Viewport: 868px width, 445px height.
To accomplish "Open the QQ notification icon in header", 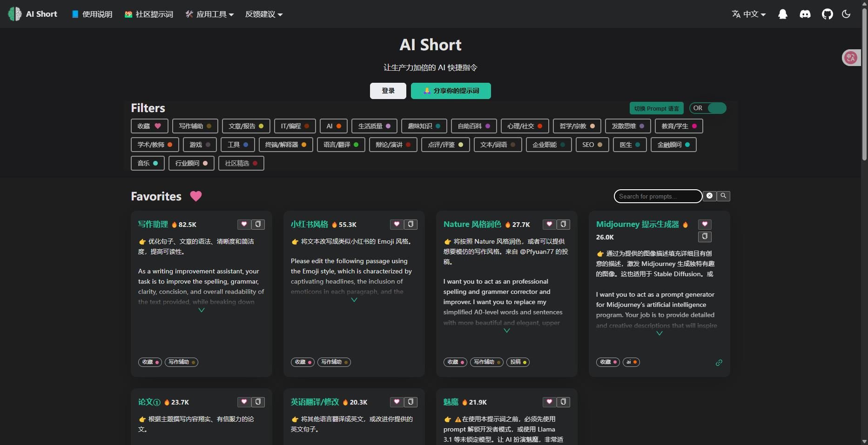I will tap(783, 14).
